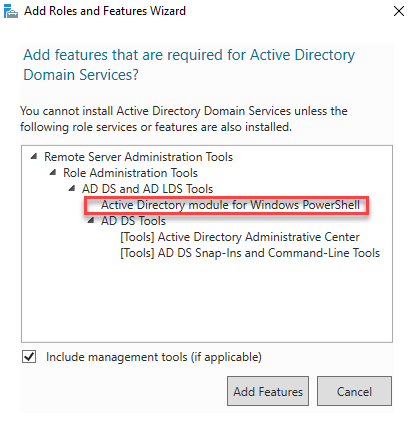Click the Add Roles and Features Wizard title
413x430 pixels.
pyautogui.click(x=105, y=11)
